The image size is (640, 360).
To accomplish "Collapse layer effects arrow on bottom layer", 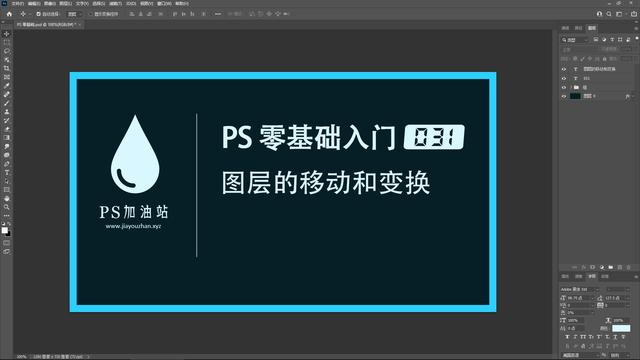I will click(633, 96).
